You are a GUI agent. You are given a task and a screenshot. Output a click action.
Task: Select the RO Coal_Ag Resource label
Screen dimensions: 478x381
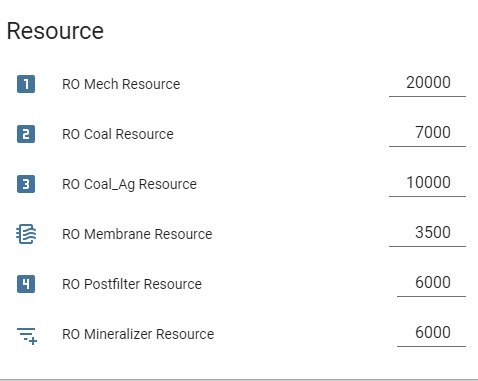129,184
